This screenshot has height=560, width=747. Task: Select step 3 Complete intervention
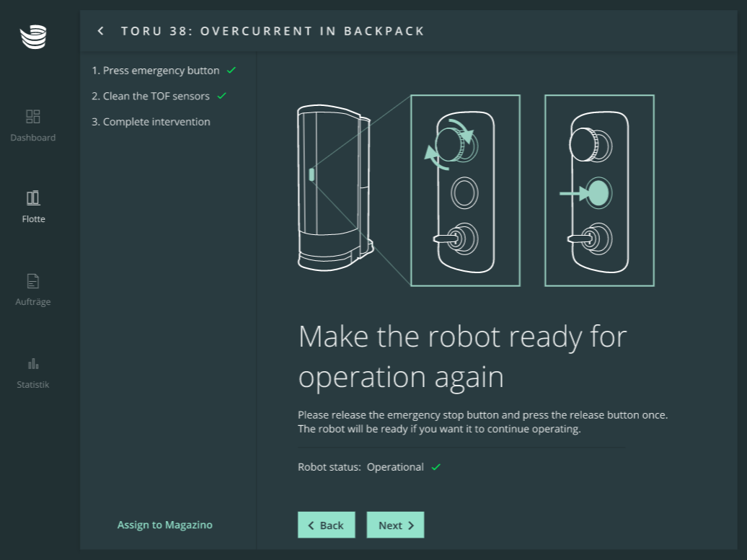151,122
